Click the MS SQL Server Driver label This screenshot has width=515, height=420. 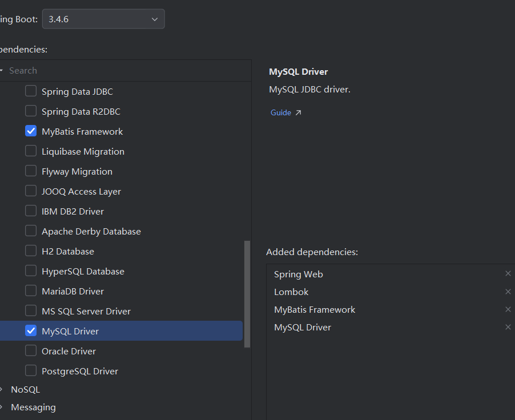(x=86, y=312)
